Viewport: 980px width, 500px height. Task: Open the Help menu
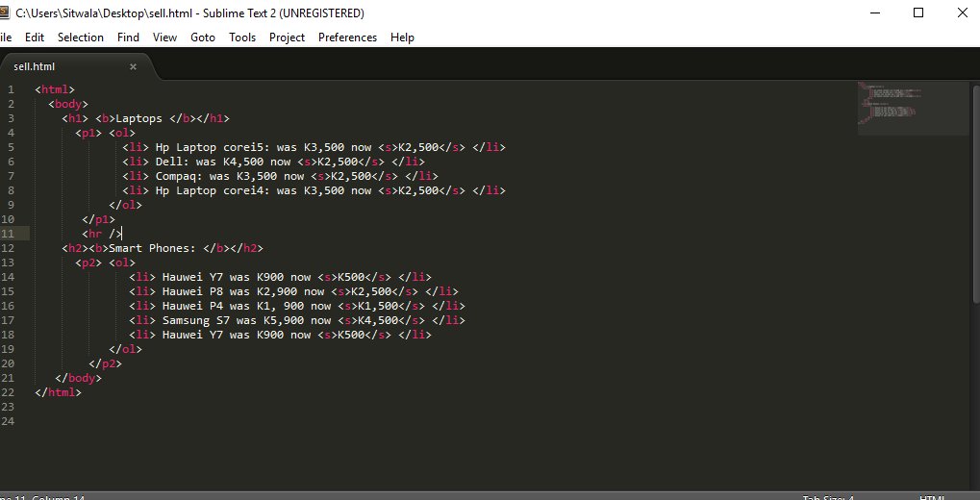403,37
